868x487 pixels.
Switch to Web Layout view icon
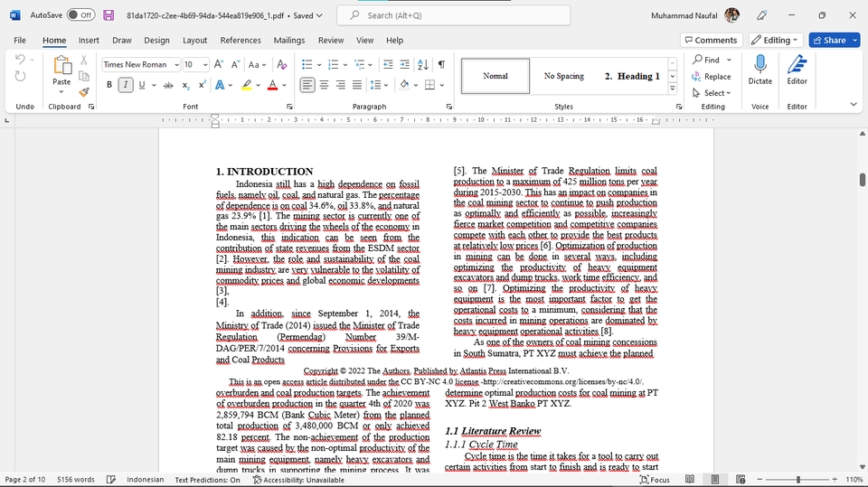point(741,479)
